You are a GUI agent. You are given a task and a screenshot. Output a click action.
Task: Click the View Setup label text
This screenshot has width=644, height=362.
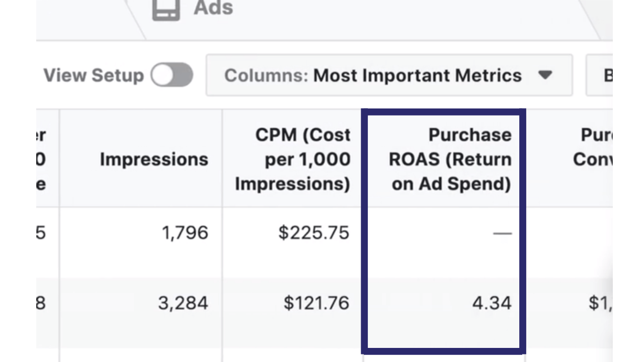[94, 75]
